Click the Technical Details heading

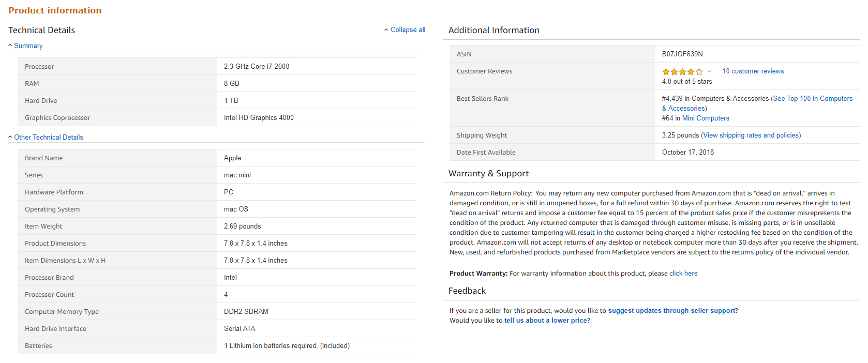click(x=41, y=31)
